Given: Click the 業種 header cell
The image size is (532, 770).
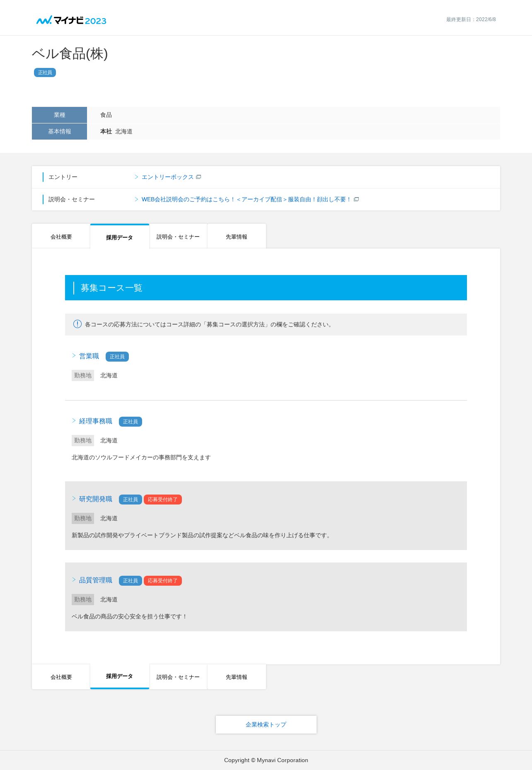Looking at the screenshot, I should (x=59, y=115).
